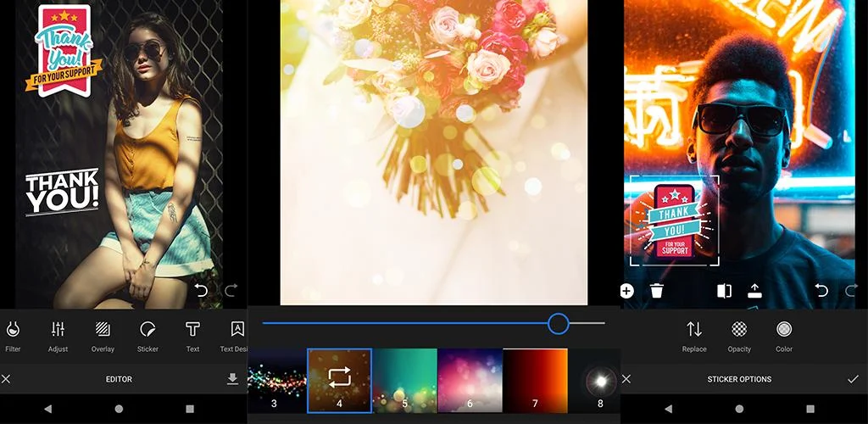
Task: Confirm sticker options with the checkmark
Action: 853,379
